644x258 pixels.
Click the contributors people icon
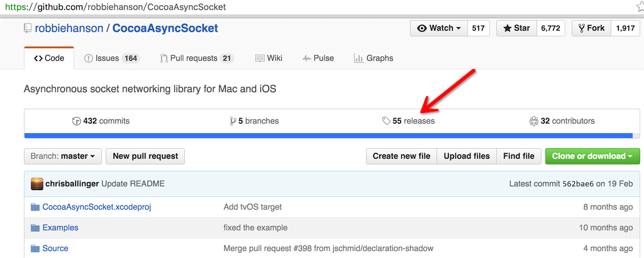534,121
